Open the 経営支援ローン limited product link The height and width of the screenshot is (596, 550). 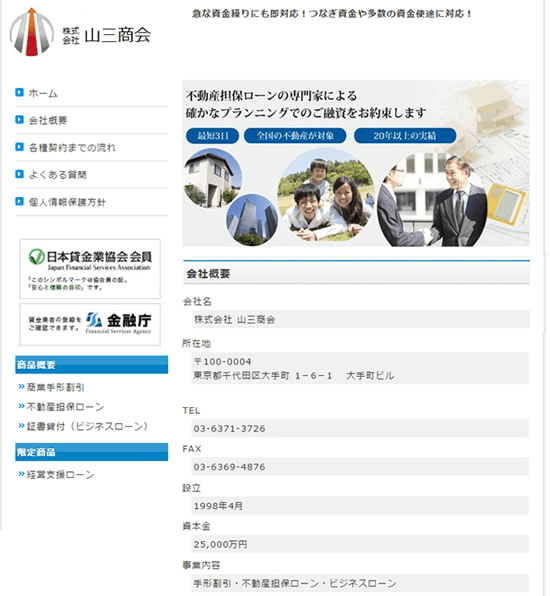tap(60, 475)
